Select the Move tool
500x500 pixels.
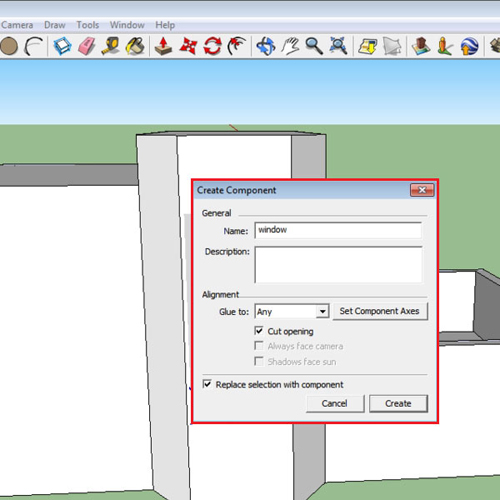pyautogui.click(x=188, y=46)
